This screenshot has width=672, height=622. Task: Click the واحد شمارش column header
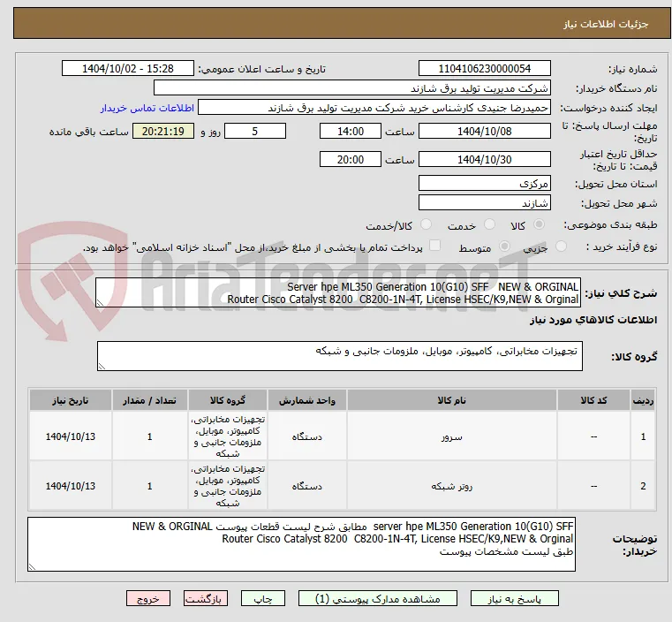[x=306, y=400]
